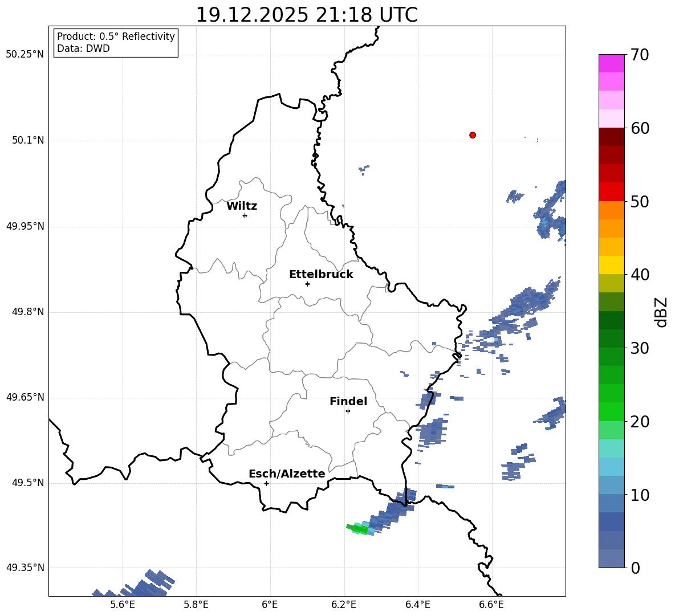
Task: Click the title 19.12.2025 21:18 UTC
Action: tap(307, 15)
